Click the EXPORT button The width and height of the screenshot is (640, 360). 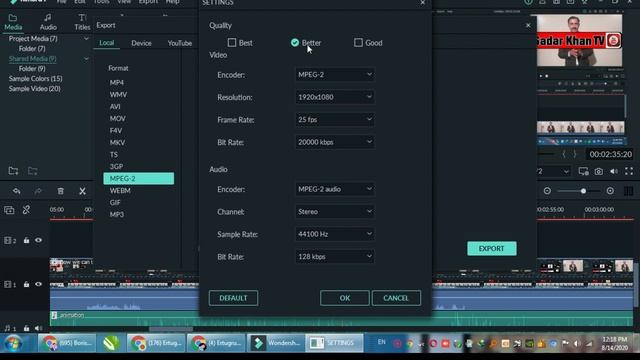pos(491,249)
